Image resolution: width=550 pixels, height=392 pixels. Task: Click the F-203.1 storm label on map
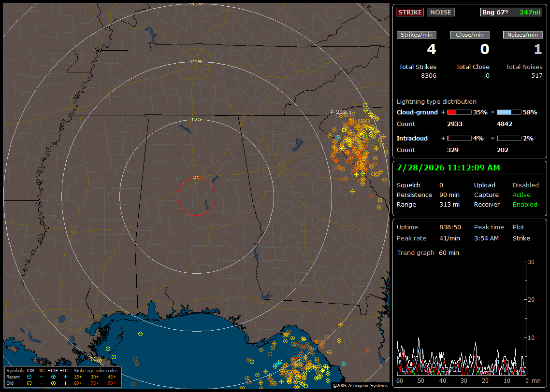pos(341,112)
